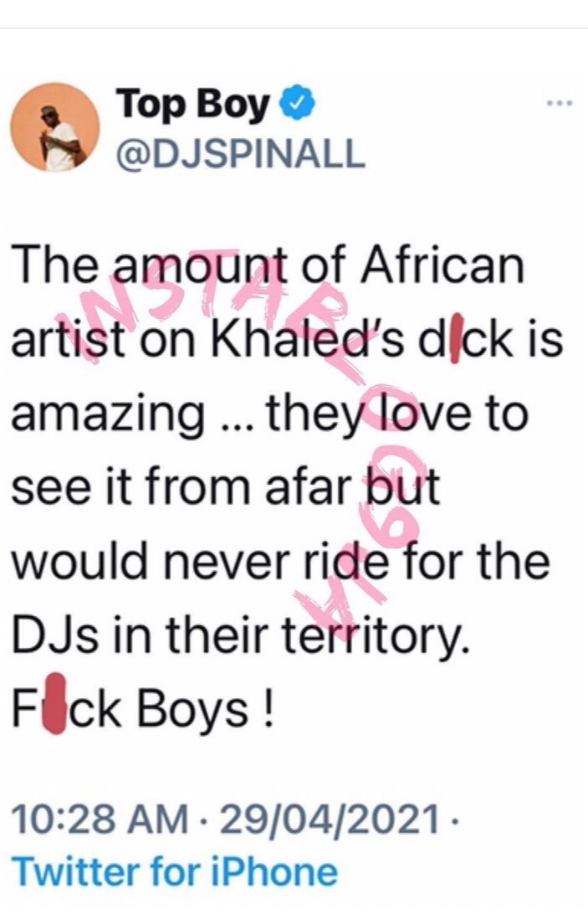Screen dimensions: 588x920
Task: Click the line "would never ride for the"
Action: 282,564
